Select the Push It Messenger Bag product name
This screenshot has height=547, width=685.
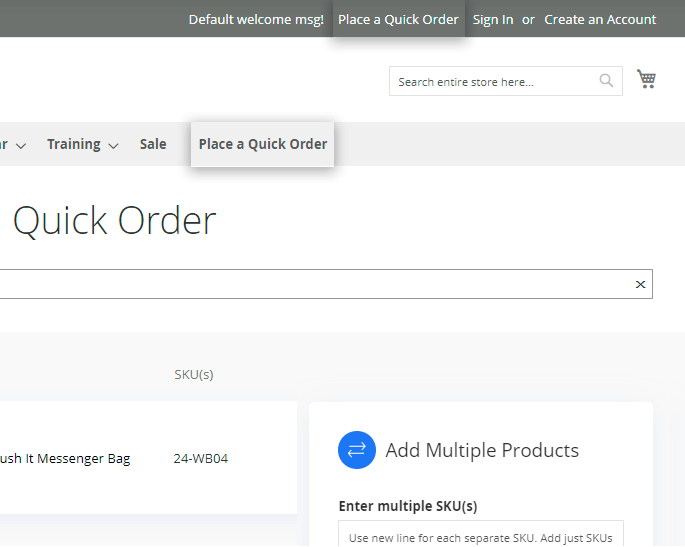click(x=64, y=459)
